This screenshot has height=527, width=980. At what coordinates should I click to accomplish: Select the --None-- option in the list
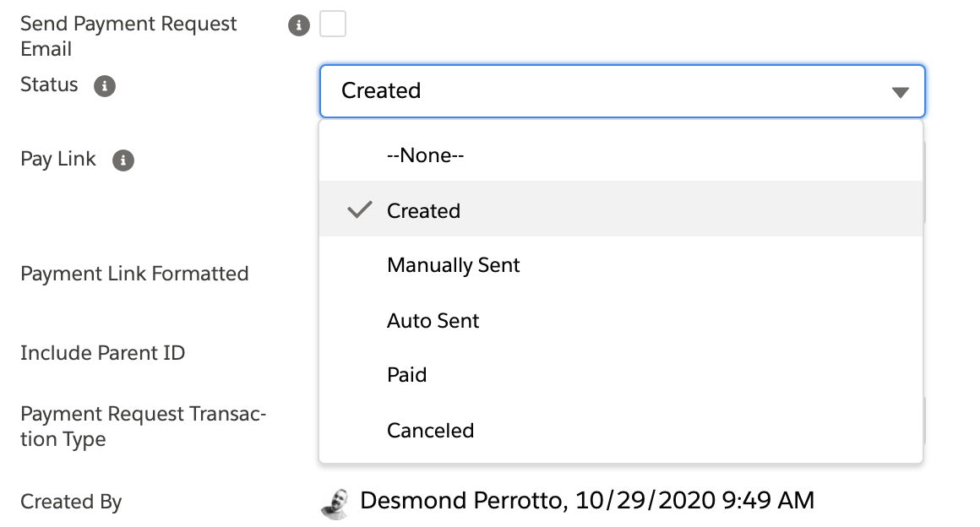point(424,155)
